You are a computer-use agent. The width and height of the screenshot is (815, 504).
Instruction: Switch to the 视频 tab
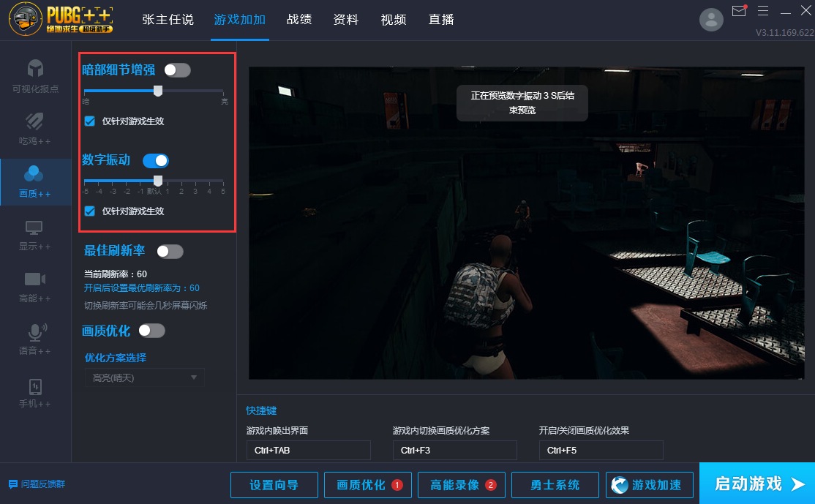point(394,20)
